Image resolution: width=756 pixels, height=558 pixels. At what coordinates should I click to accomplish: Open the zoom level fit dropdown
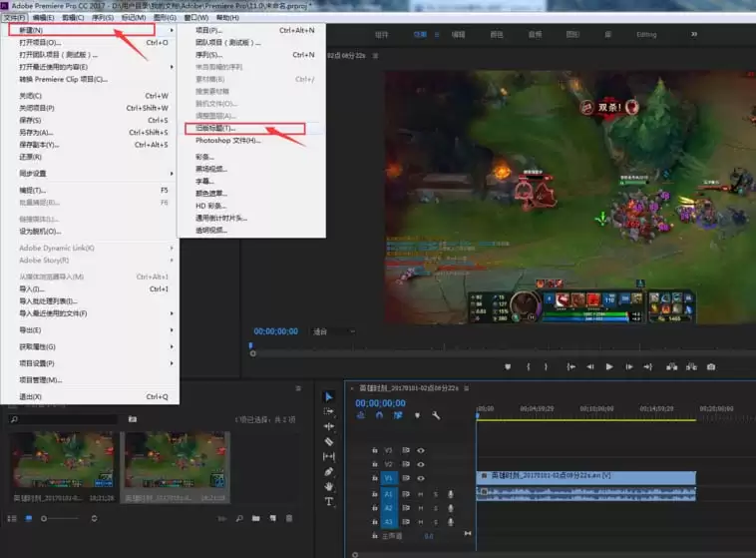(334, 331)
